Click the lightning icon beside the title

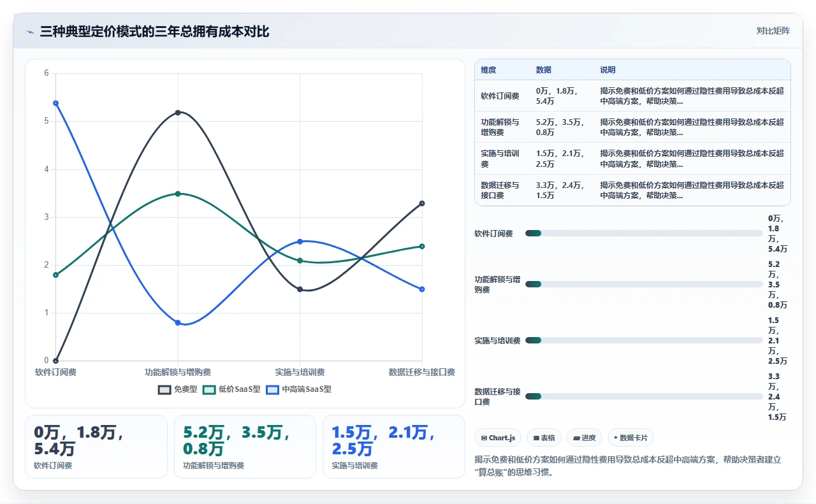(30, 32)
